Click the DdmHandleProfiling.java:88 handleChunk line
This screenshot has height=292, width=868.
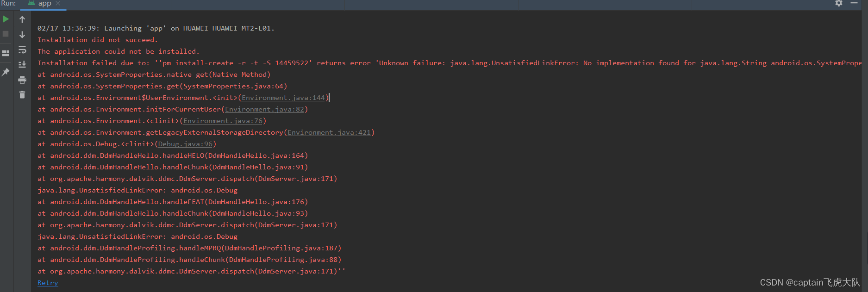(x=189, y=260)
